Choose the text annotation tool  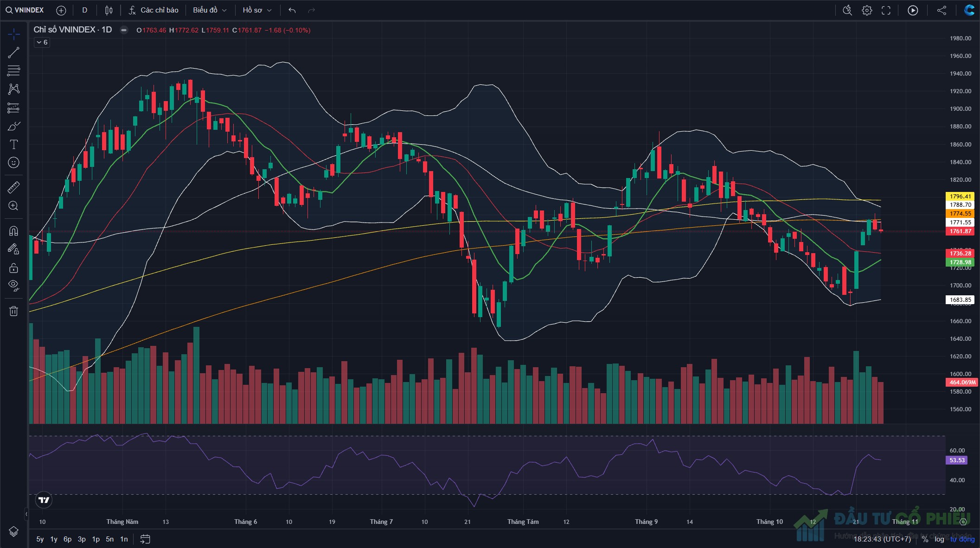click(x=13, y=144)
